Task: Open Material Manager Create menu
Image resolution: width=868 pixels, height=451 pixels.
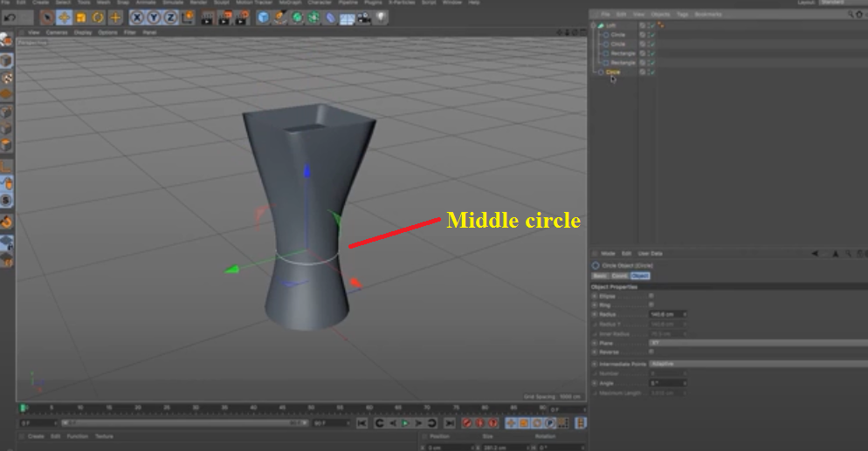Action: 36,437
